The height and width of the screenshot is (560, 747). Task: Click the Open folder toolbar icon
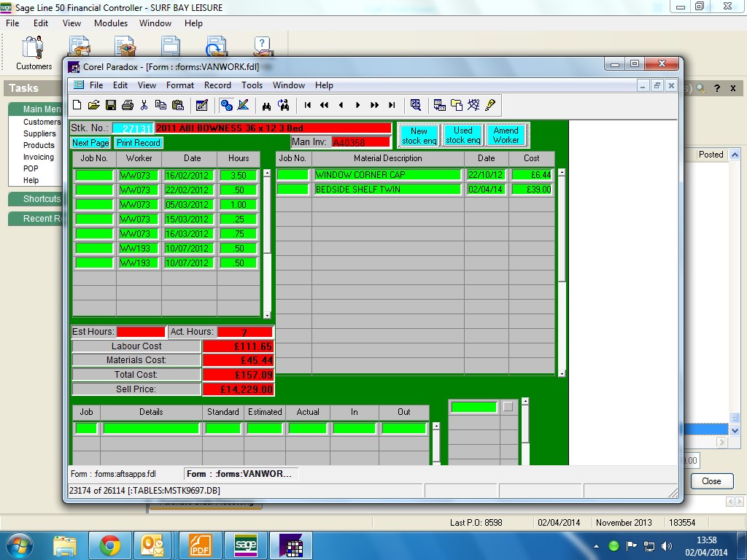pyautogui.click(x=93, y=105)
